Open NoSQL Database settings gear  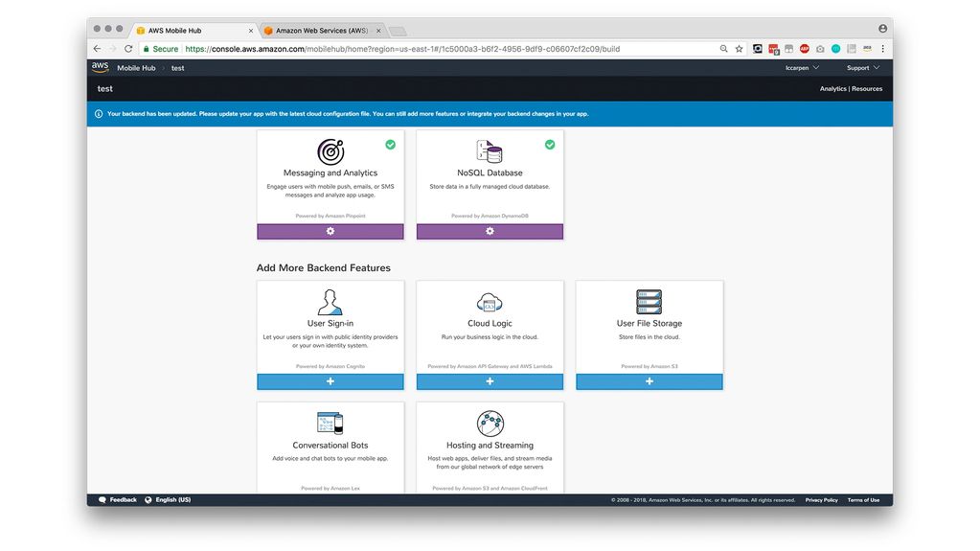(490, 231)
